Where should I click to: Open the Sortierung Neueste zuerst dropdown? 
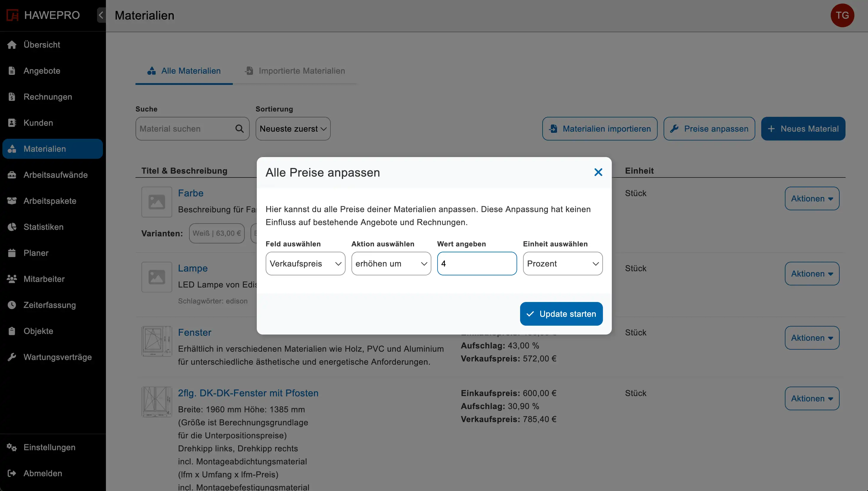tap(293, 129)
